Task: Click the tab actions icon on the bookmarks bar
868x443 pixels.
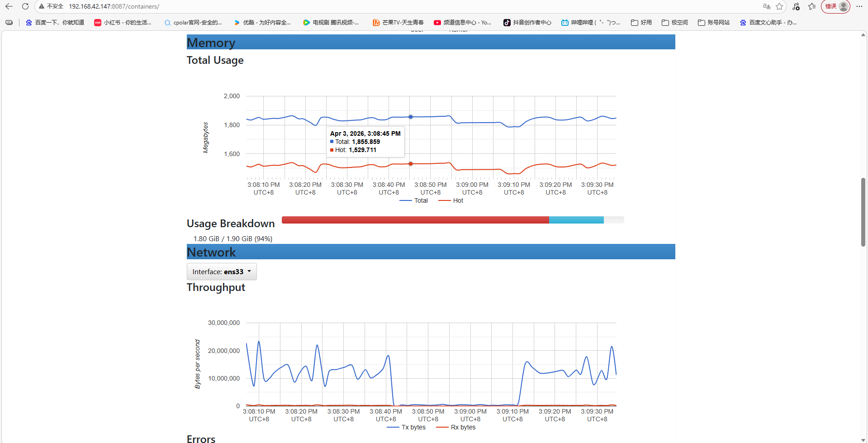Action: pos(9,23)
